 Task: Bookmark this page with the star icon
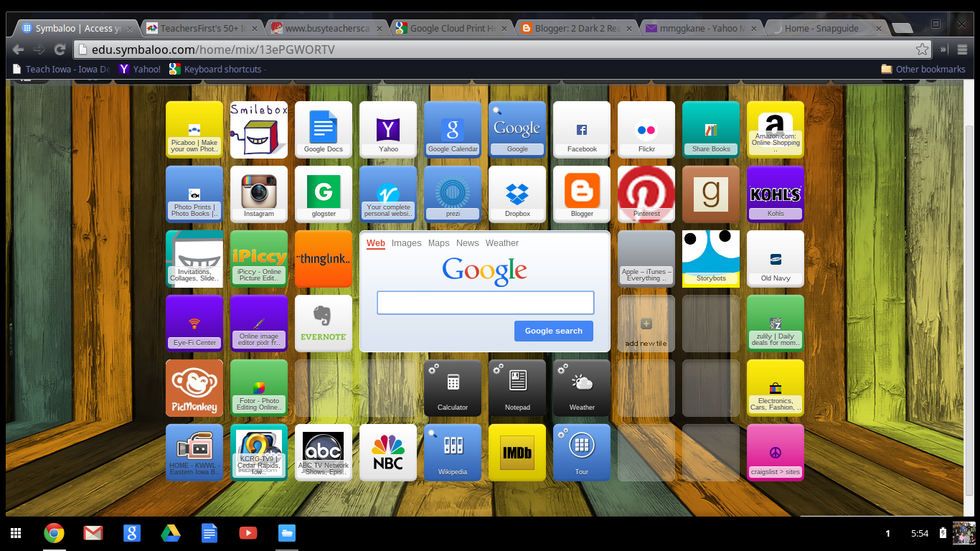pyautogui.click(x=922, y=49)
